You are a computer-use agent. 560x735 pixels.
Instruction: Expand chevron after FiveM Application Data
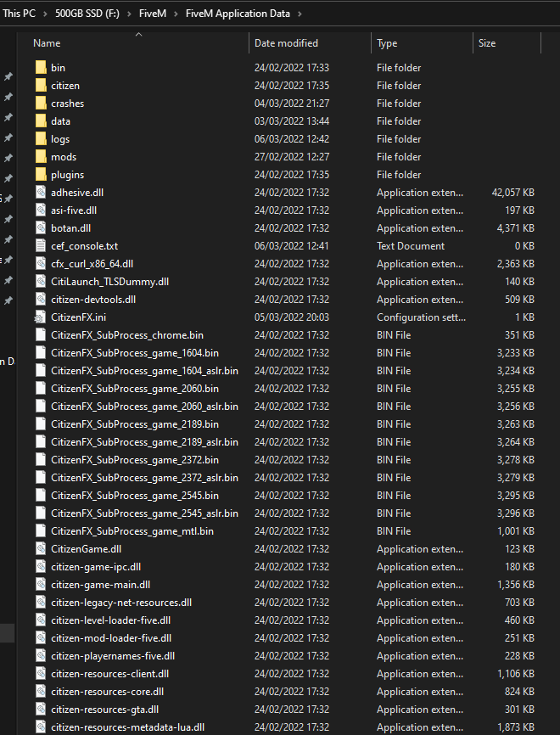click(300, 14)
